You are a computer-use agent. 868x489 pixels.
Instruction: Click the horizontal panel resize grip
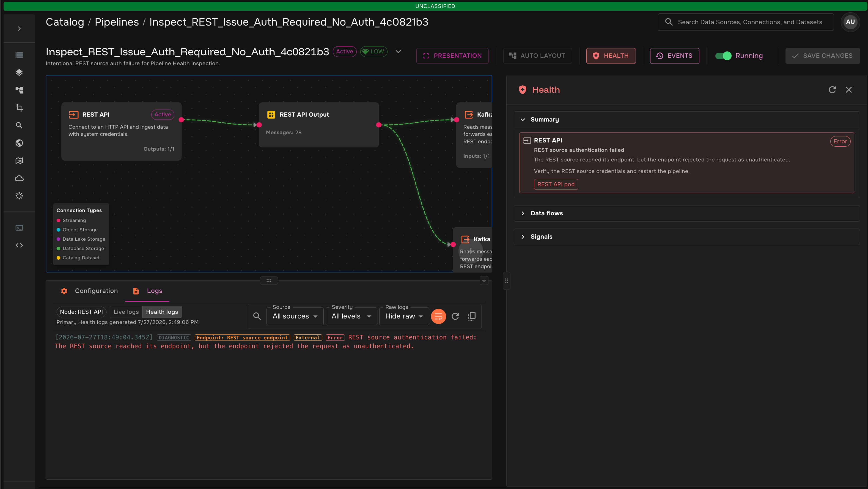tap(268, 281)
